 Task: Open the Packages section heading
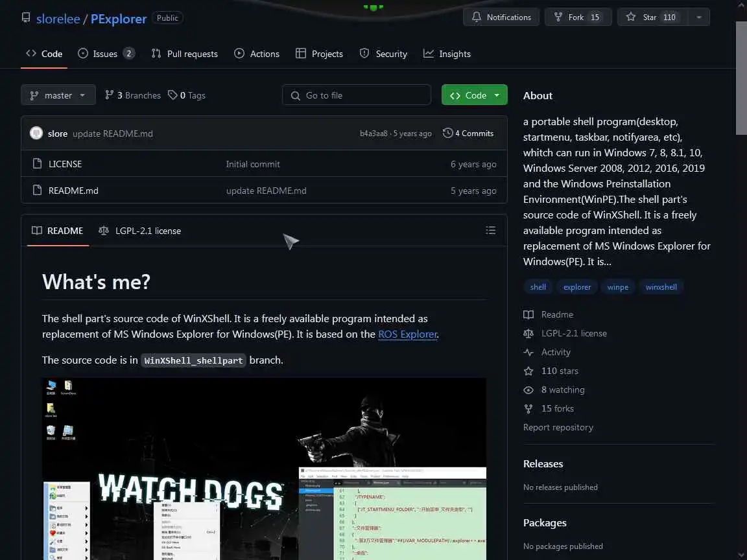point(545,523)
